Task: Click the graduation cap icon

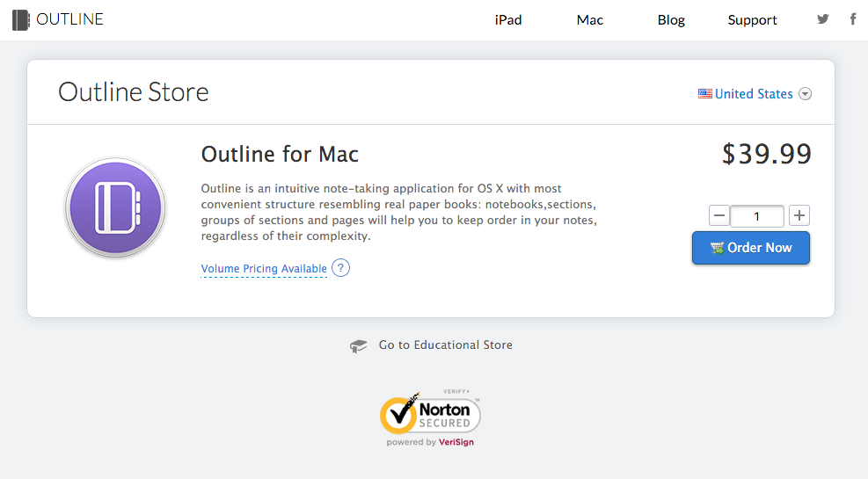Action: click(358, 346)
